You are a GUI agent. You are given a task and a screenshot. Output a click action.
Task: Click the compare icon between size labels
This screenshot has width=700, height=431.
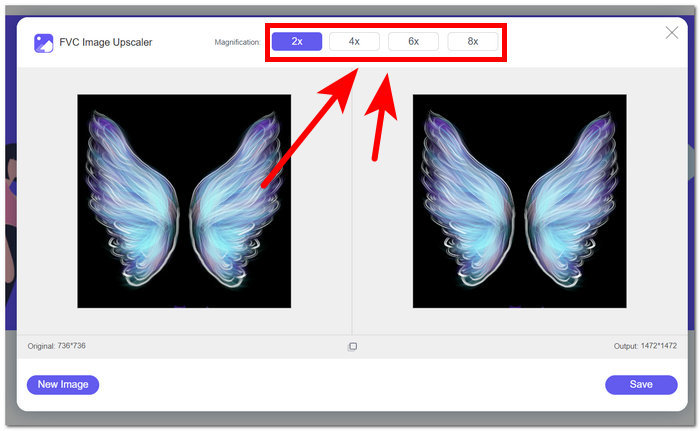click(x=352, y=346)
